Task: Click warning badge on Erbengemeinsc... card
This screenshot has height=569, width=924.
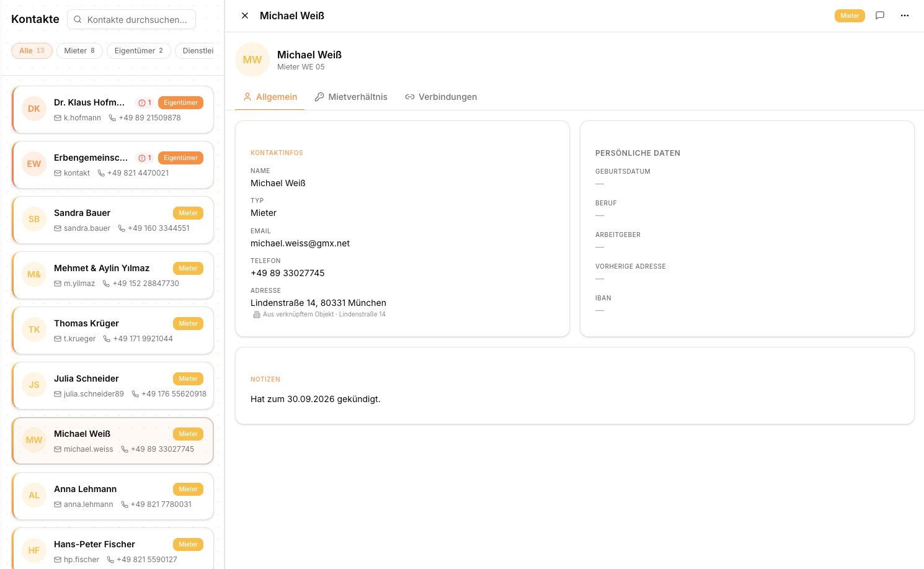Action: (144, 158)
